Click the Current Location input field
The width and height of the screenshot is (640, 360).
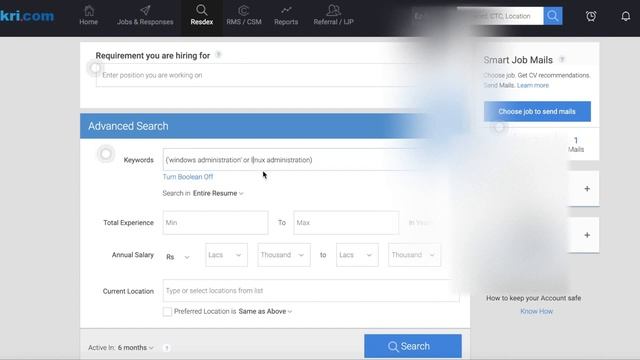(311, 291)
